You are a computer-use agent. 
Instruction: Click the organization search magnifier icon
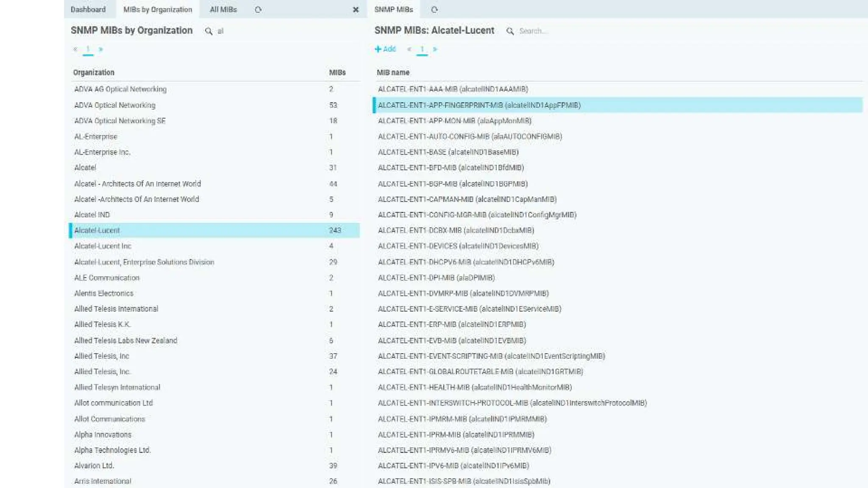click(x=209, y=31)
